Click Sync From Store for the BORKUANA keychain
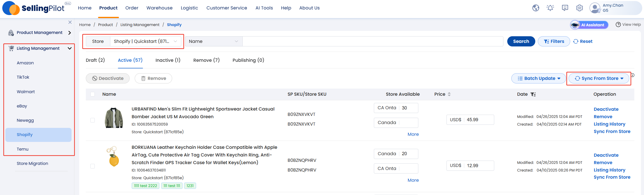This screenshot has height=195, width=644. 612,177
